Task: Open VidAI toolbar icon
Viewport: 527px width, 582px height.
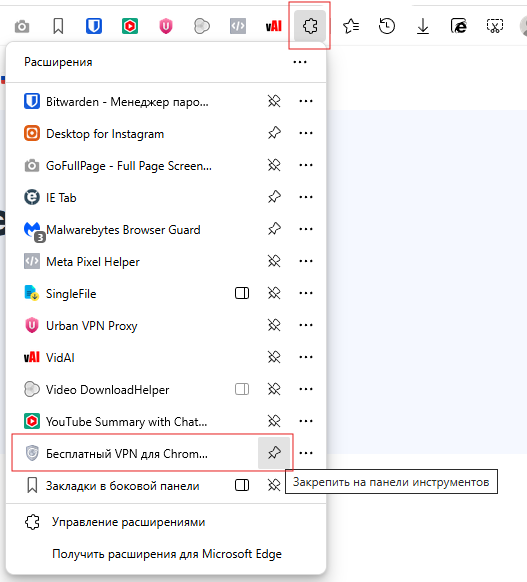Action: click(x=274, y=26)
